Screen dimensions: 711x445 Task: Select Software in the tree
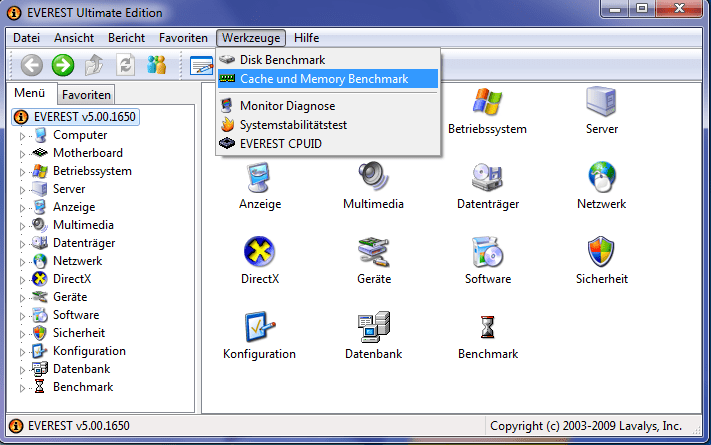(76, 315)
